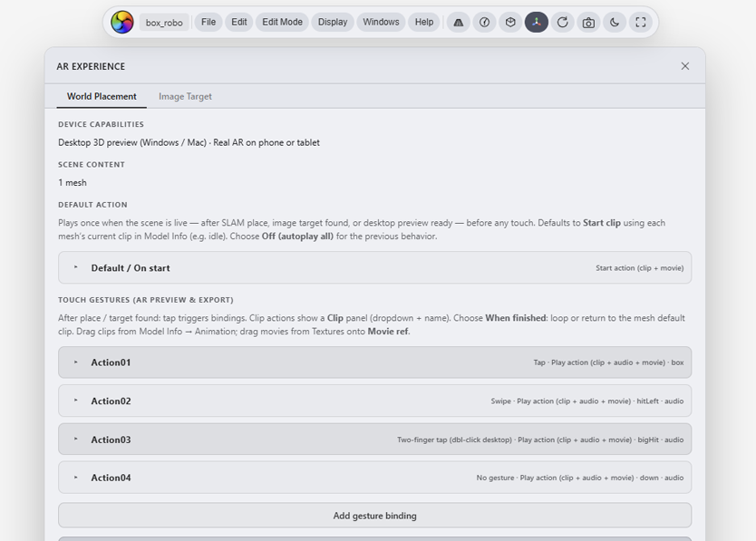The height and width of the screenshot is (541, 756).
Task: Open the Display menu
Action: pyautogui.click(x=333, y=22)
